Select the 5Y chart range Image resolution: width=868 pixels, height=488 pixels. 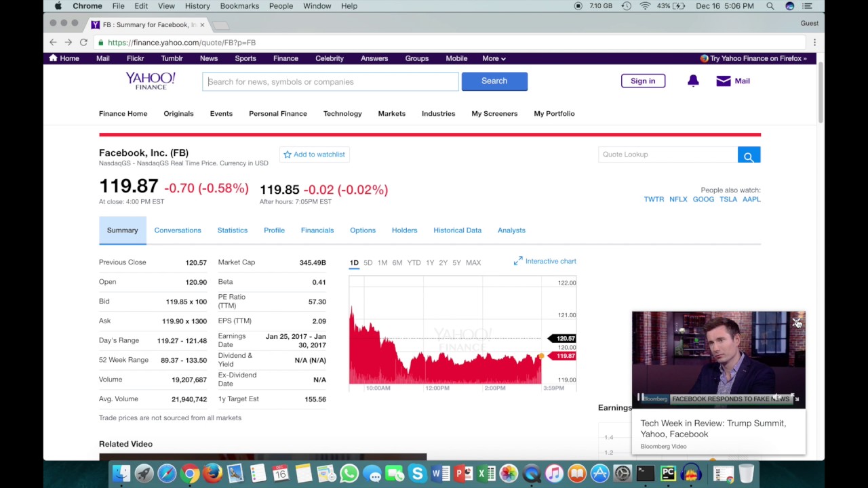pos(456,263)
